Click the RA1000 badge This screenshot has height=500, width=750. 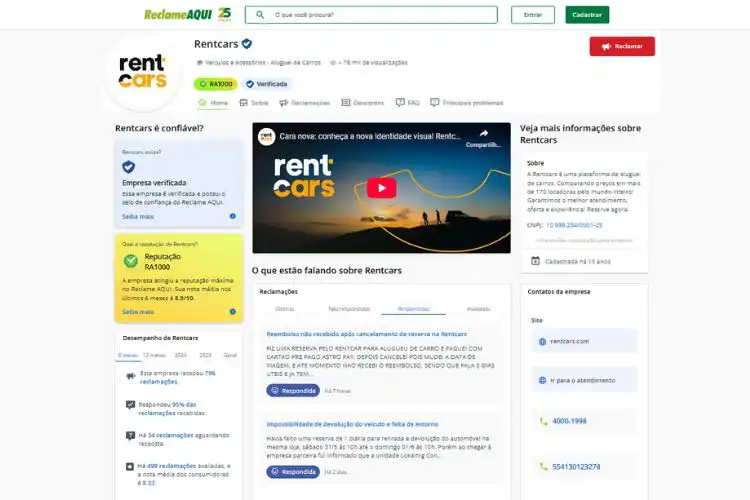point(216,84)
